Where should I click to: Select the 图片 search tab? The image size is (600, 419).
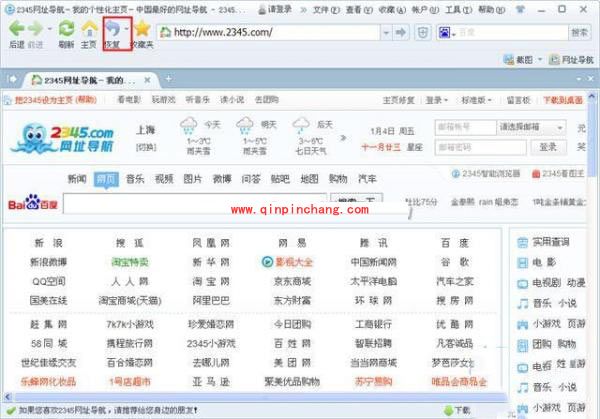(192, 179)
